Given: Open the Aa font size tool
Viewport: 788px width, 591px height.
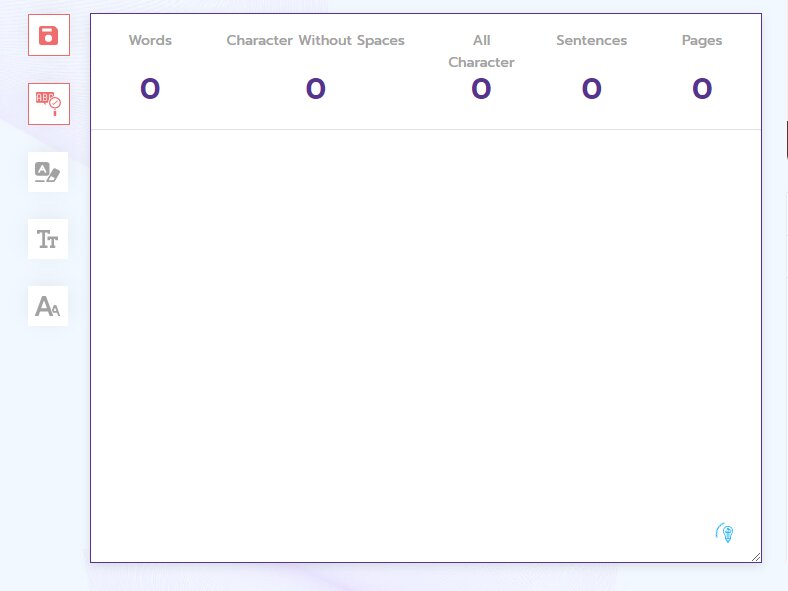Looking at the screenshot, I should coord(48,306).
